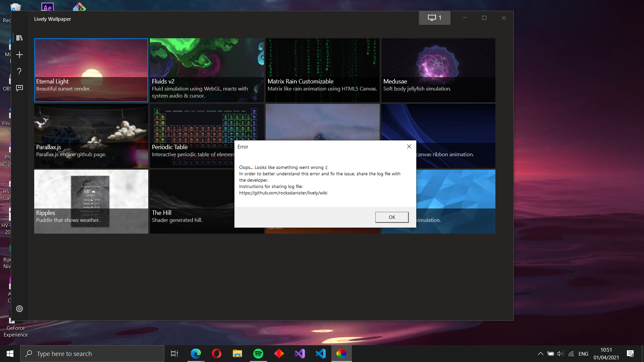Viewport: 644px width, 362px height.
Task: Click OK in the Error dialog
Action: [392, 217]
